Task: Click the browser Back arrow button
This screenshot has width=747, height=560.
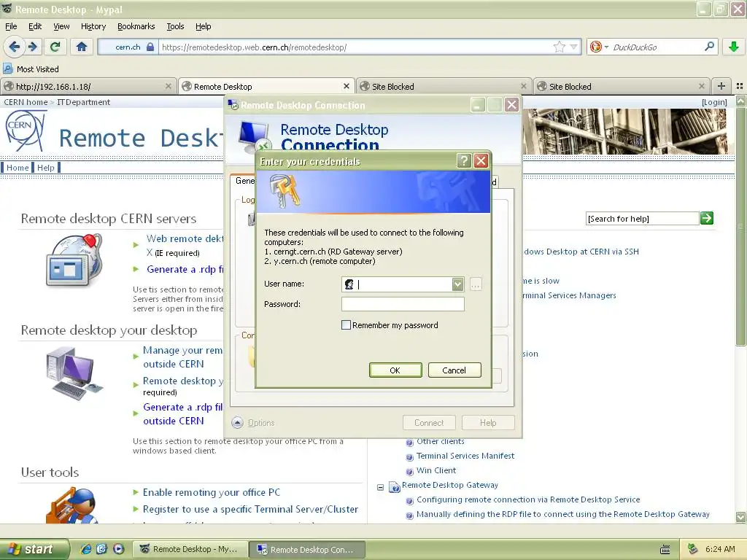Action: point(15,47)
